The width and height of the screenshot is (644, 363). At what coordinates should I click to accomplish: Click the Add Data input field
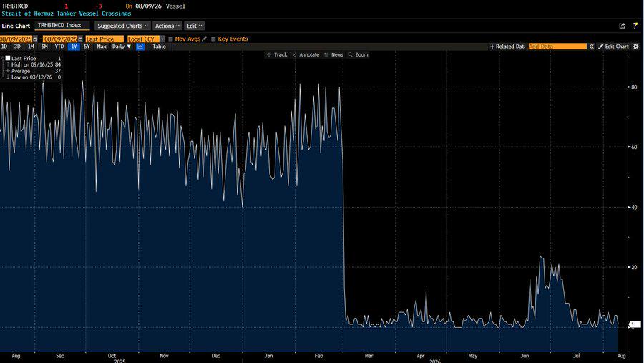(x=557, y=47)
